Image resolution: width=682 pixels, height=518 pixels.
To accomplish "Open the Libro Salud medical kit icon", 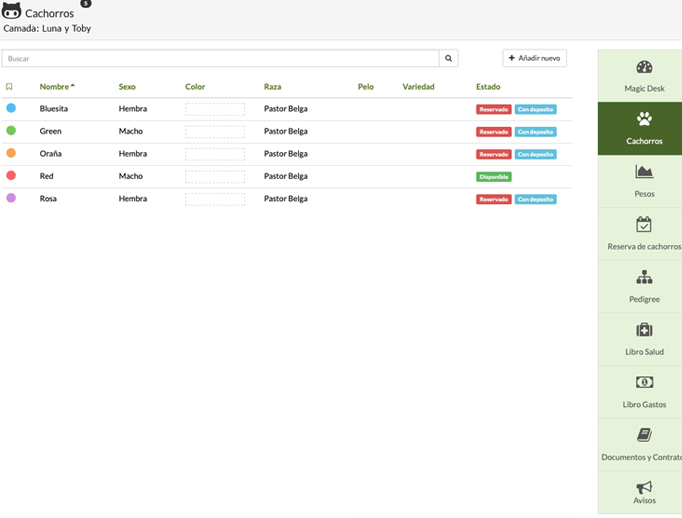I will pyautogui.click(x=644, y=330).
